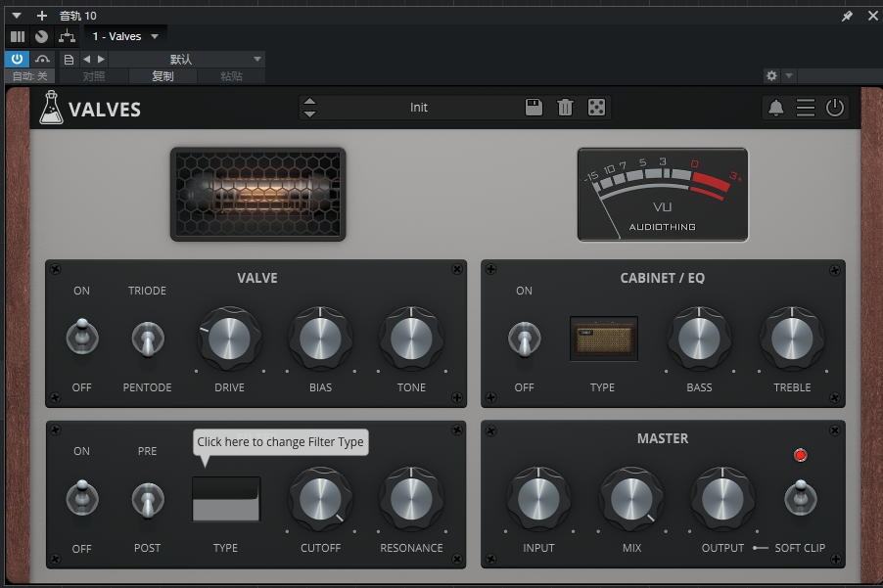
Task: Click the host bypass arc icon
Action: click(42, 59)
